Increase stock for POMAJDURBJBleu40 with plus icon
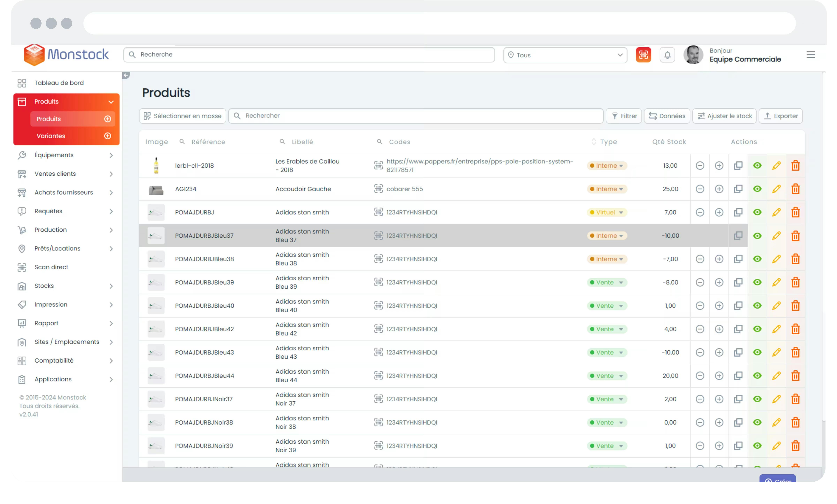Viewport: 837px width, 504px height. click(x=719, y=306)
